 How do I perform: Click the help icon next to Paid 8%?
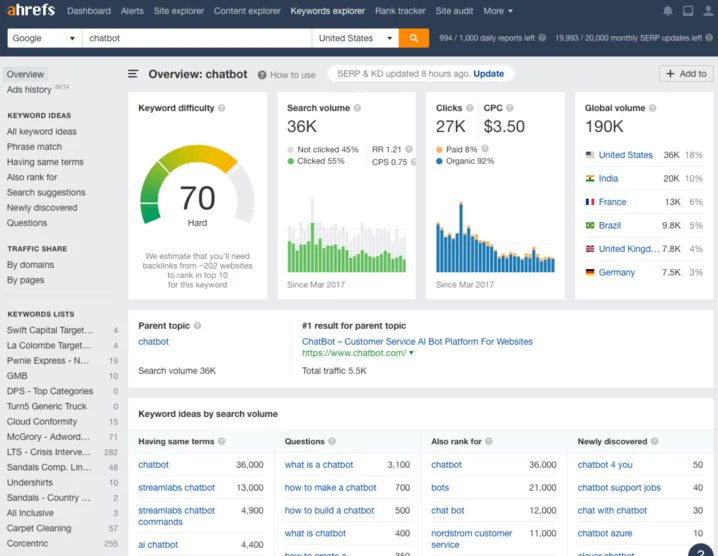485,148
